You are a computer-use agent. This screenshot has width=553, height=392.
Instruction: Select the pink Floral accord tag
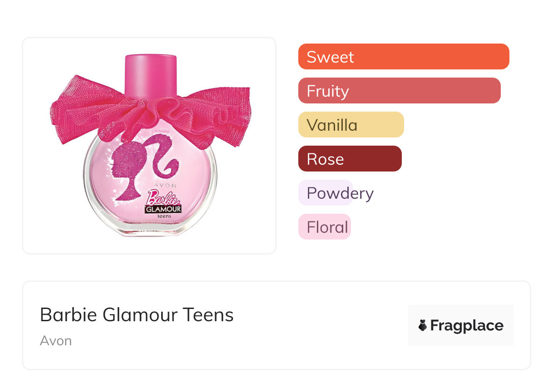click(x=325, y=227)
